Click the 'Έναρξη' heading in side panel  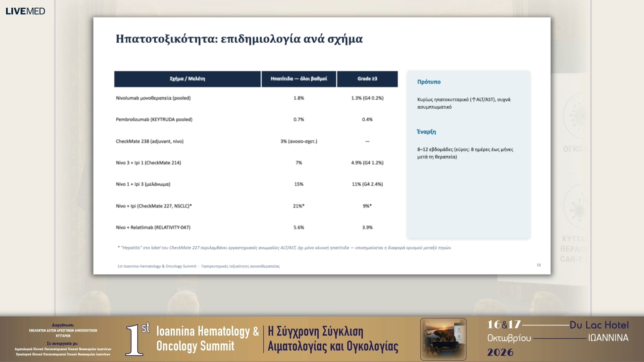426,132
